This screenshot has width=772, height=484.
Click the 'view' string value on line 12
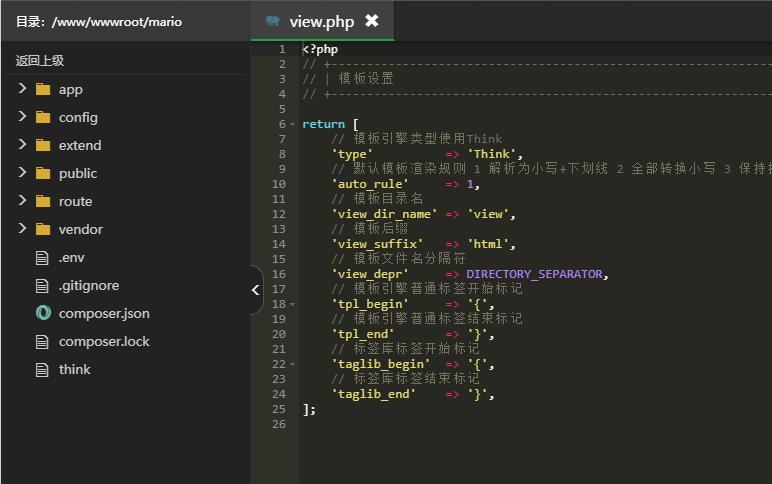pos(488,214)
